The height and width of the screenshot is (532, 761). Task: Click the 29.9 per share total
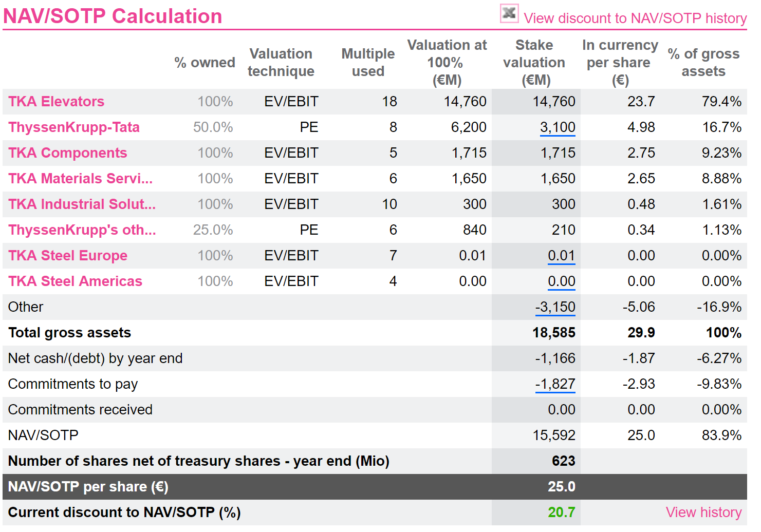coord(641,333)
